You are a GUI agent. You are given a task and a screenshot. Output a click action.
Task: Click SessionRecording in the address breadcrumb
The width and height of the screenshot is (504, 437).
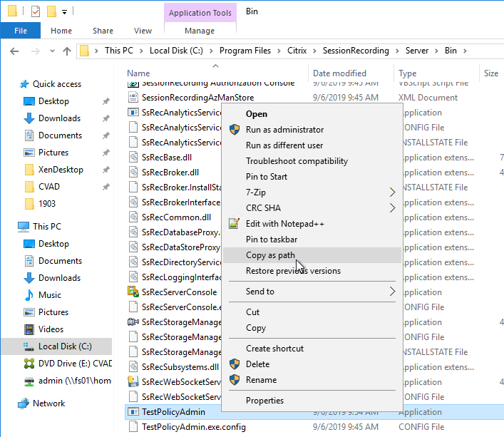pos(356,51)
